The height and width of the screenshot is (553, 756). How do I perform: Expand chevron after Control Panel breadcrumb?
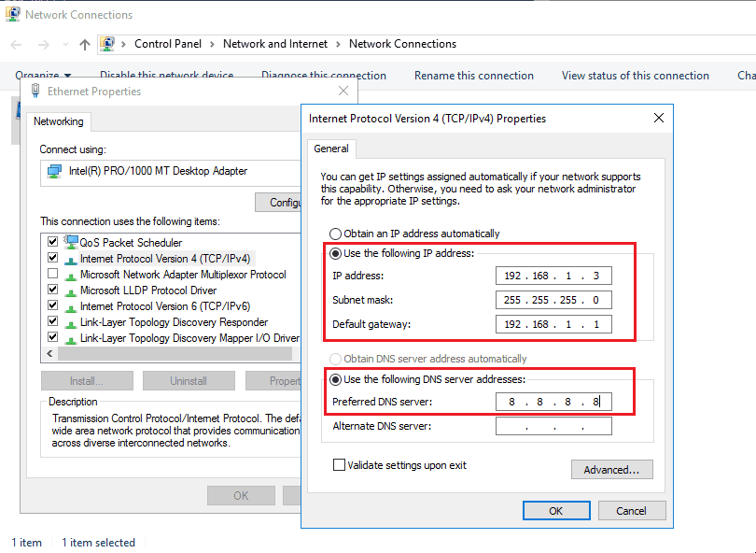click(x=212, y=45)
